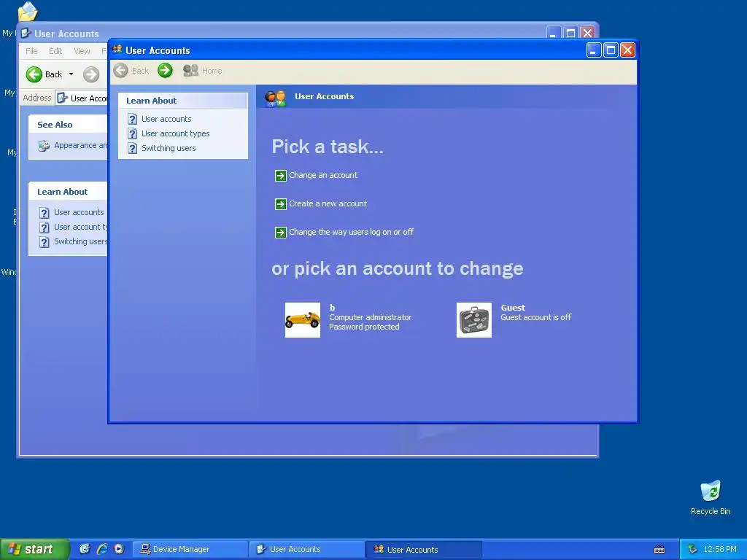Open File menu in background User Accounts window
747x560 pixels.
[x=31, y=51]
